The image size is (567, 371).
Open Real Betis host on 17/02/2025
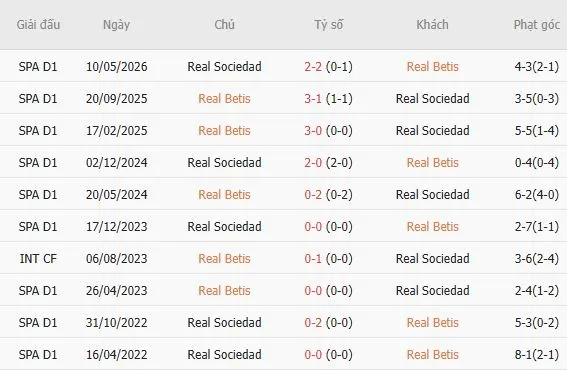224,131
